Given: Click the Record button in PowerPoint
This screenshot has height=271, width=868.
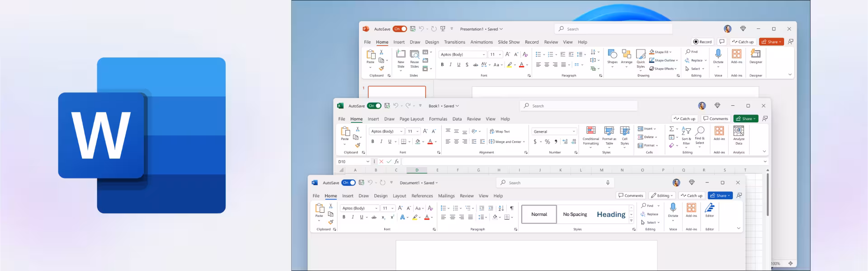Looking at the screenshot, I should (x=703, y=42).
